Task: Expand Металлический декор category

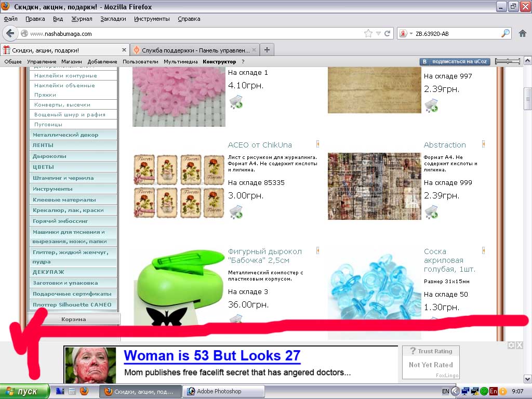Action: point(74,135)
